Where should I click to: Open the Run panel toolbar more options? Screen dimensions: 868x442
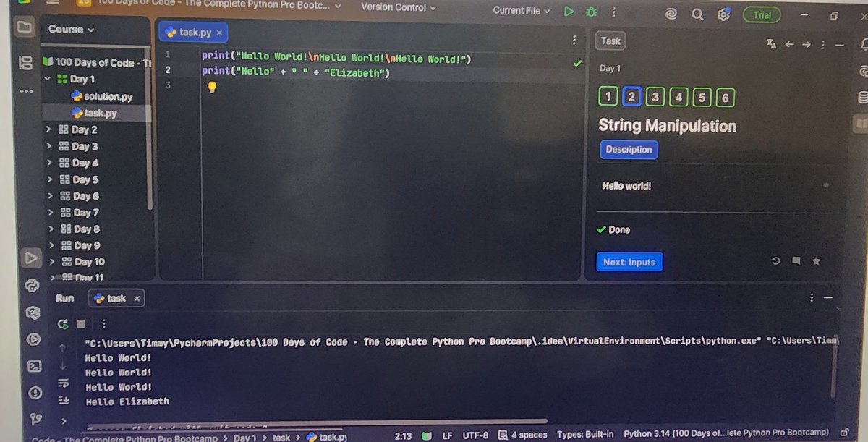coord(103,323)
